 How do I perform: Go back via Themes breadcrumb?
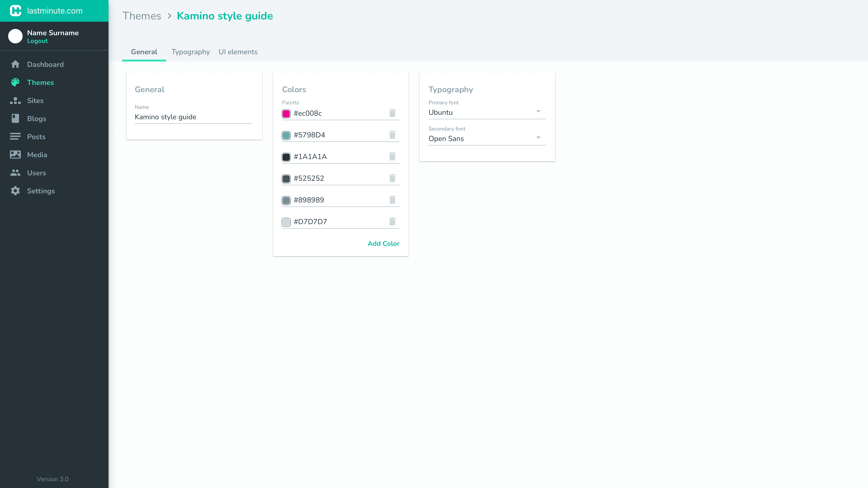[142, 16]
